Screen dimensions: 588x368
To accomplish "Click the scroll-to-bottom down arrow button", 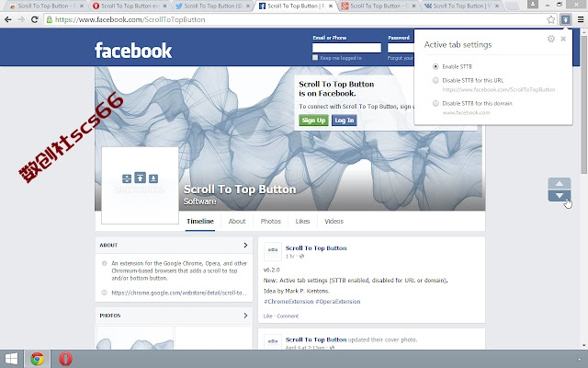I will click(x=560, y=196).
